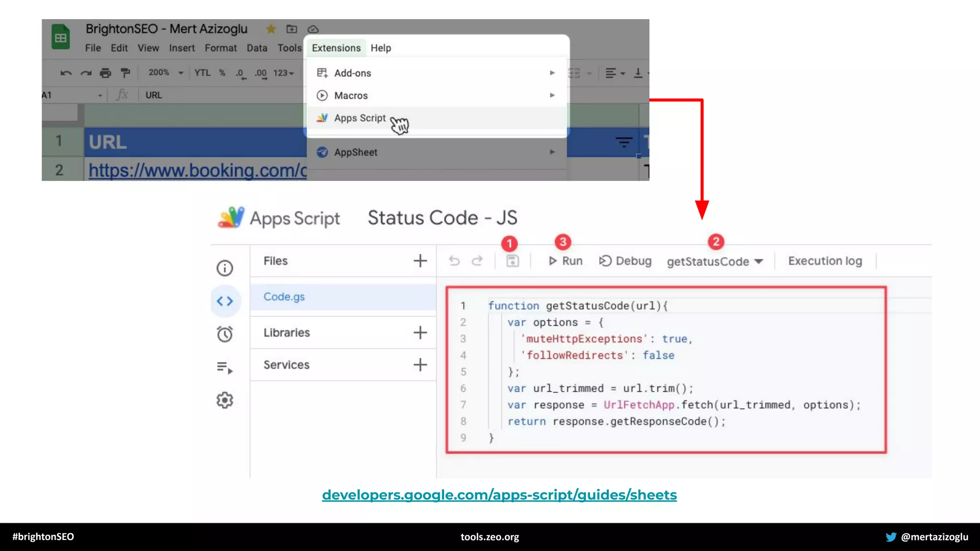Click the formula bar containing URL
Viewport: 980px width, 551px height.
(222, 95)
